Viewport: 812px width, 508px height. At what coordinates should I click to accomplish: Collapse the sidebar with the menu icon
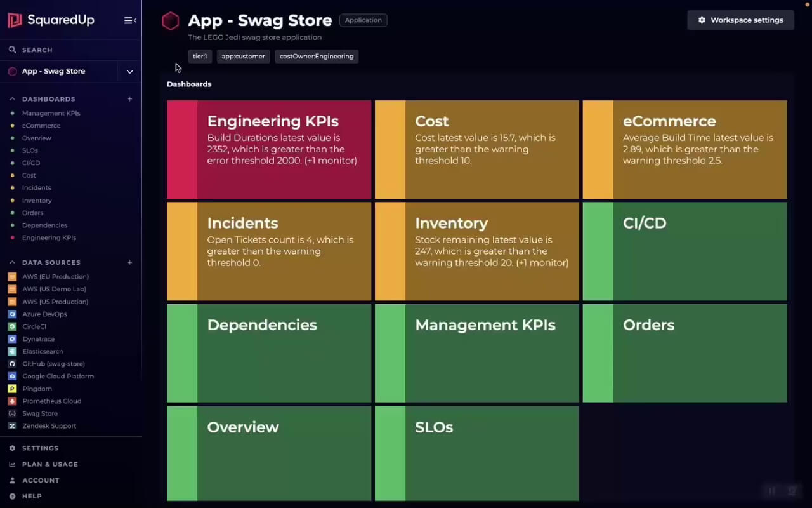(131, 20)
